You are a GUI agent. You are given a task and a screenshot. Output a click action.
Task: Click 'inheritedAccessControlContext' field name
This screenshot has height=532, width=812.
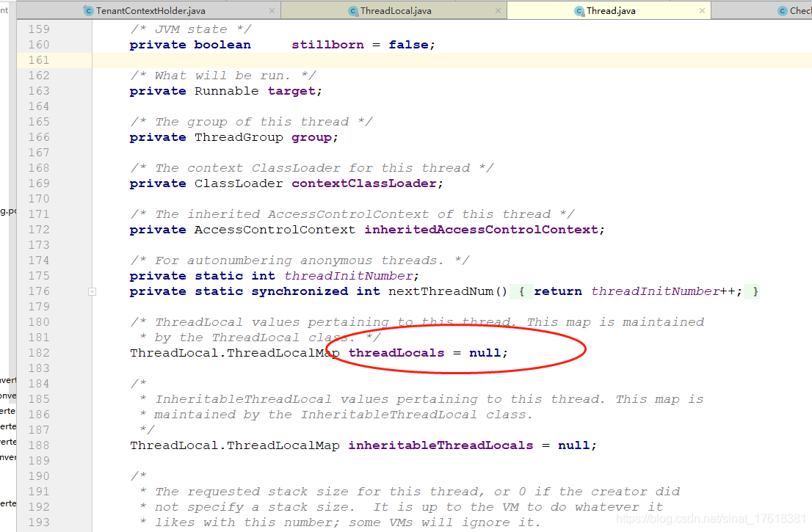[481, 230]
